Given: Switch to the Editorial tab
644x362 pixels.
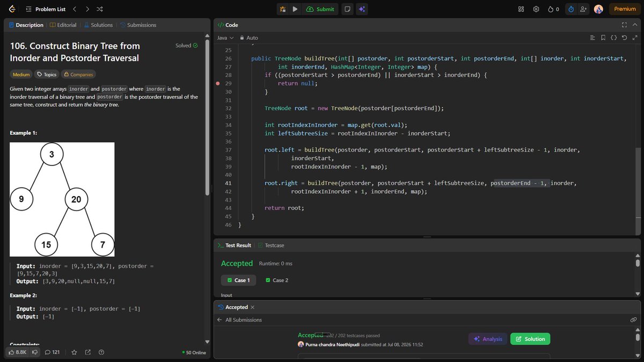Looking at the screenshot, I should pos(63,25).
